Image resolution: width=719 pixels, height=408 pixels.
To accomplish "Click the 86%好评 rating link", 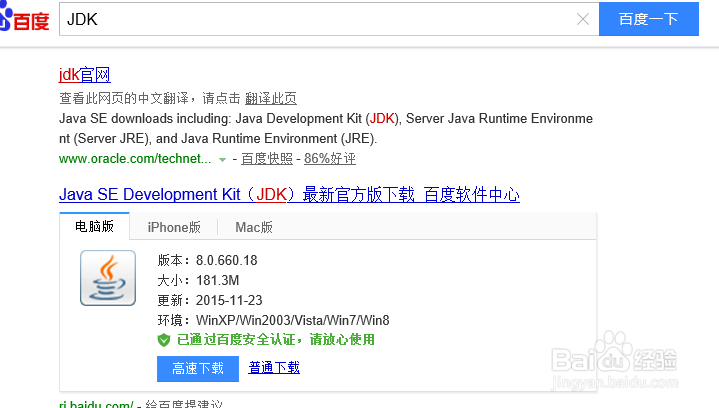I will point(330,159).
